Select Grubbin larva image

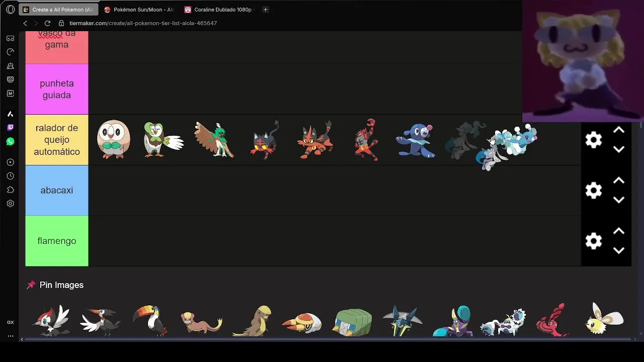tap(302, 322)
